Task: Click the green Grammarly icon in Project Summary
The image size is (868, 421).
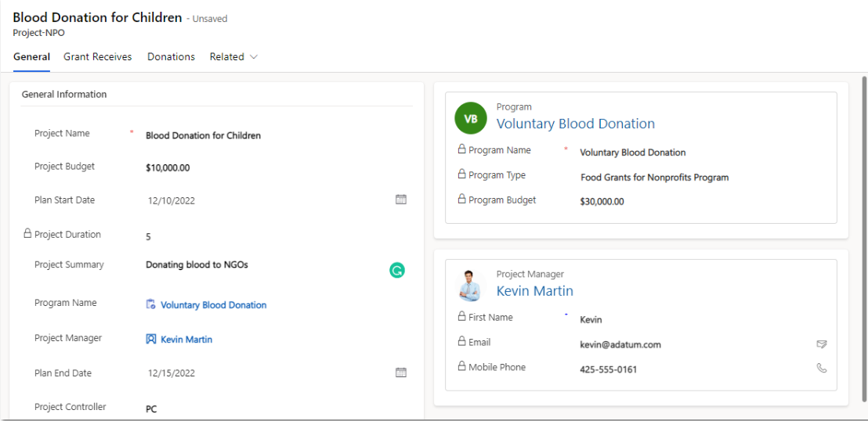Action: point(397,271)
